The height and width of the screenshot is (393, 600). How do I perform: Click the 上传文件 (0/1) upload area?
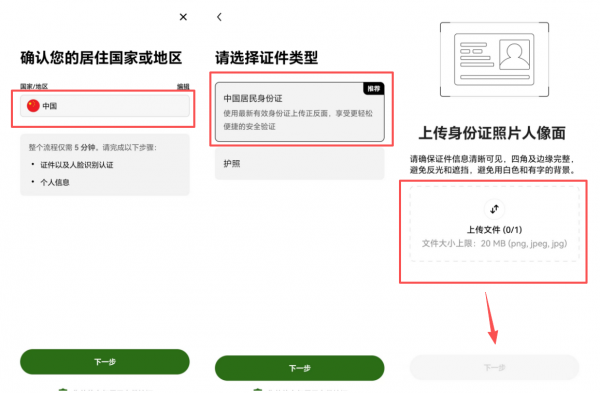494,224
